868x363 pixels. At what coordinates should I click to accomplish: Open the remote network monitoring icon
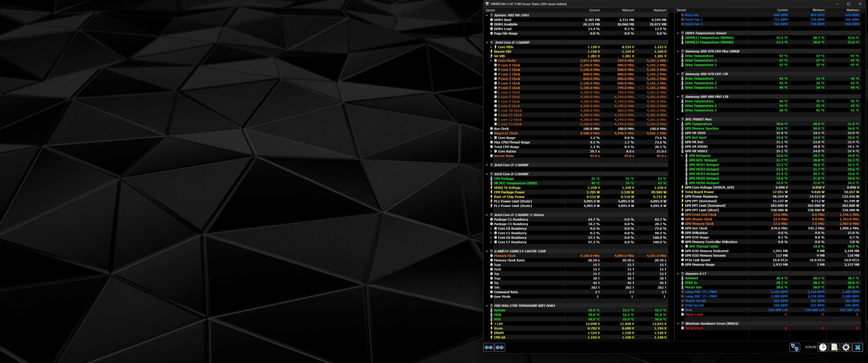(x=795, y=347)
